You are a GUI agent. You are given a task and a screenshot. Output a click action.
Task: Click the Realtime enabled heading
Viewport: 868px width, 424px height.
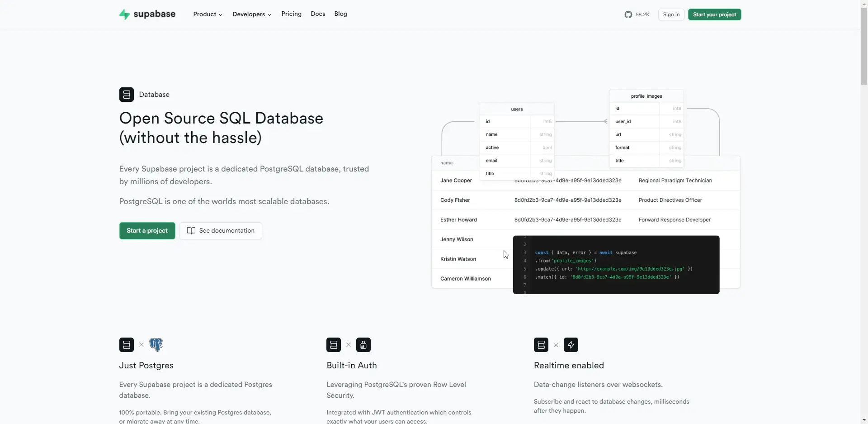(x=569, y=366)
